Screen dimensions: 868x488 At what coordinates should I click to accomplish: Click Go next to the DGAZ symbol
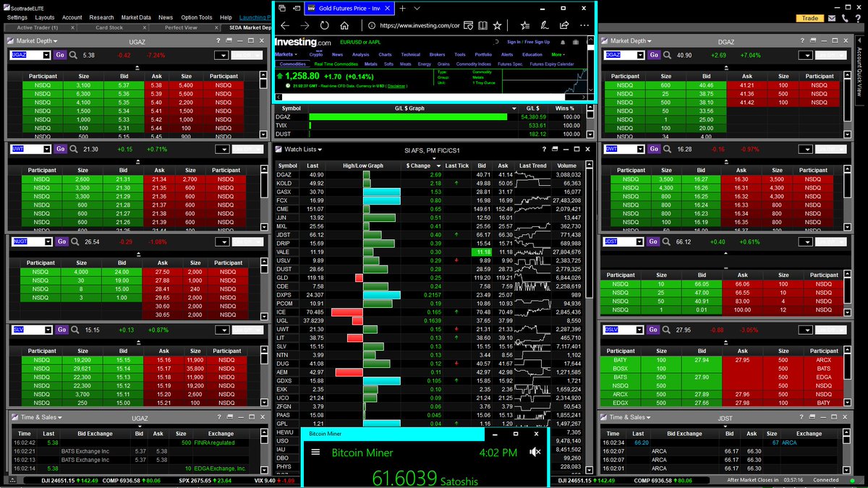[654, 55]
